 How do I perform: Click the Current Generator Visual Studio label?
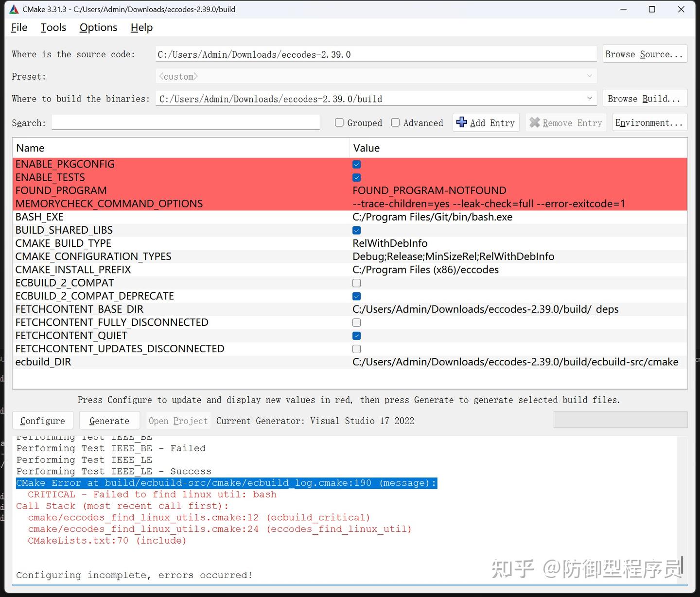coord(315,421)
